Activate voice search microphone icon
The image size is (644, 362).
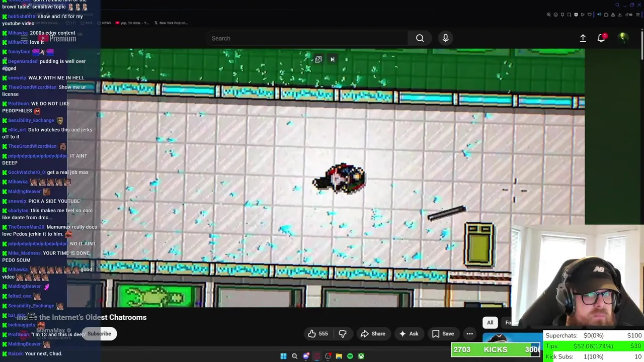(445, 38)
